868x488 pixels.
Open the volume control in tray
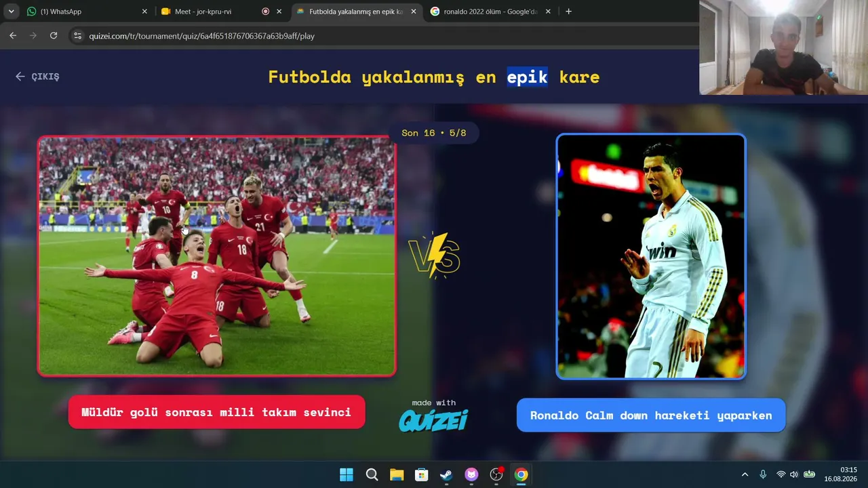794,474
